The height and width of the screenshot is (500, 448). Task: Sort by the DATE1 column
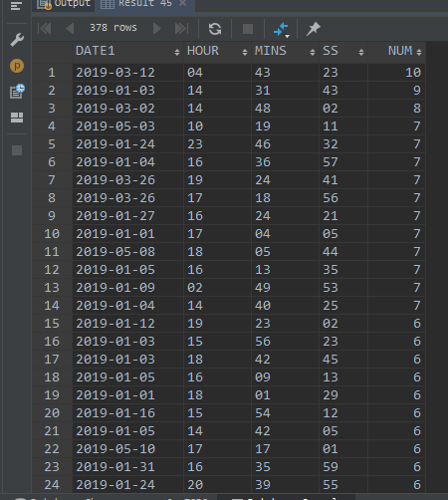pyautogui.click(x=127, y=51)
